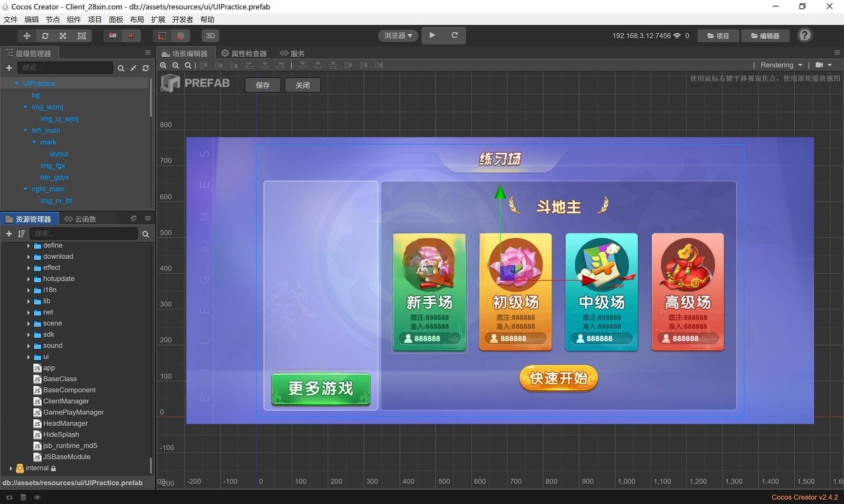Click the 保存 button to save prefab
Image resolution: width=844 pixels, height=504 pixels.
(x=263, y=85)
